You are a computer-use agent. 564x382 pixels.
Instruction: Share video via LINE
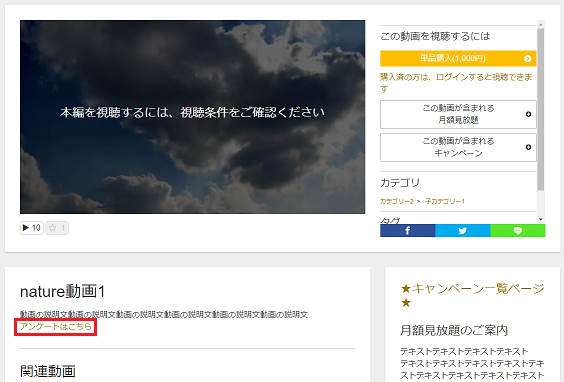coord(518,231)
